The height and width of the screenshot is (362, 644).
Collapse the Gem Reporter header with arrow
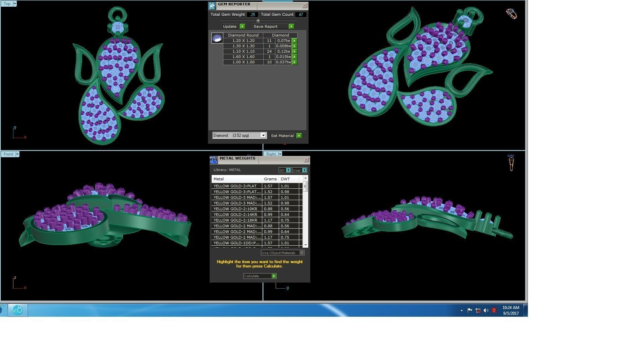(x=258, y=20)
